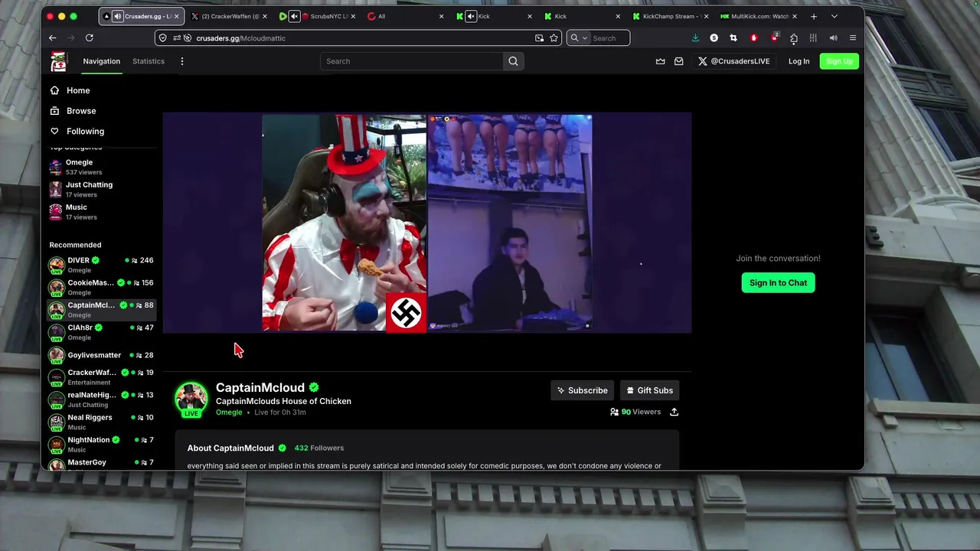Open DIVER's recommended stream

101,265
